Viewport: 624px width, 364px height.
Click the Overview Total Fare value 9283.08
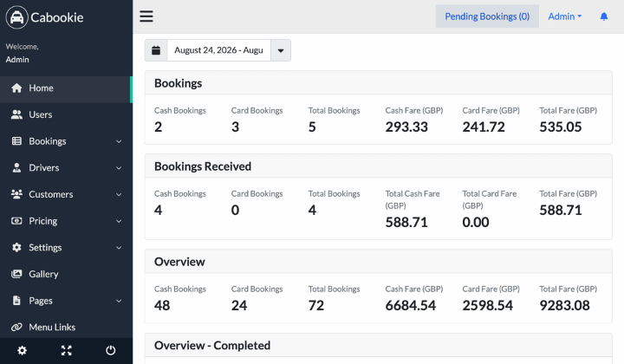click(564, 305)
